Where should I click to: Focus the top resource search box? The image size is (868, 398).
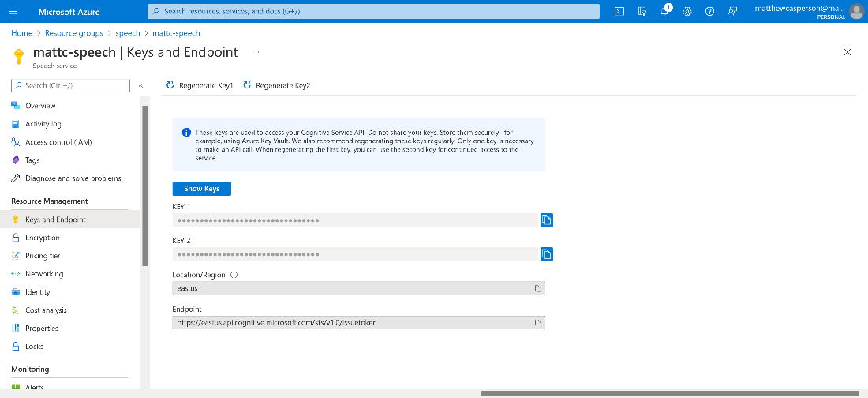point(374,11)
